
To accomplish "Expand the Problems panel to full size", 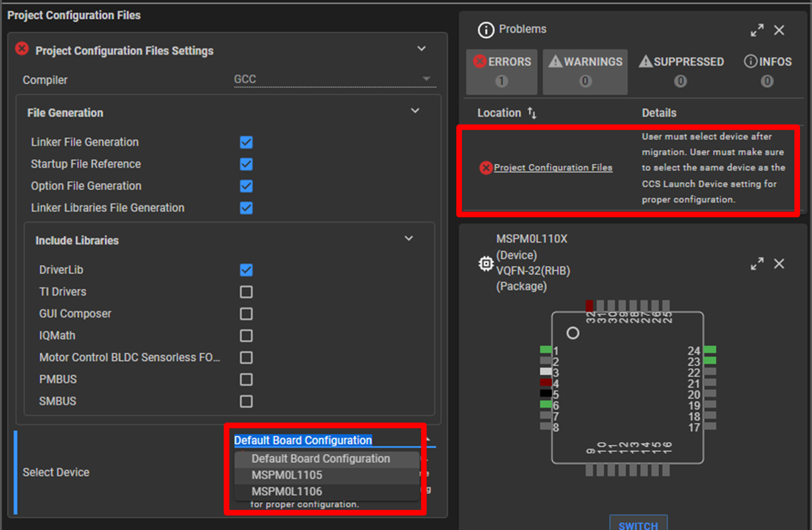I will [757, 30].
